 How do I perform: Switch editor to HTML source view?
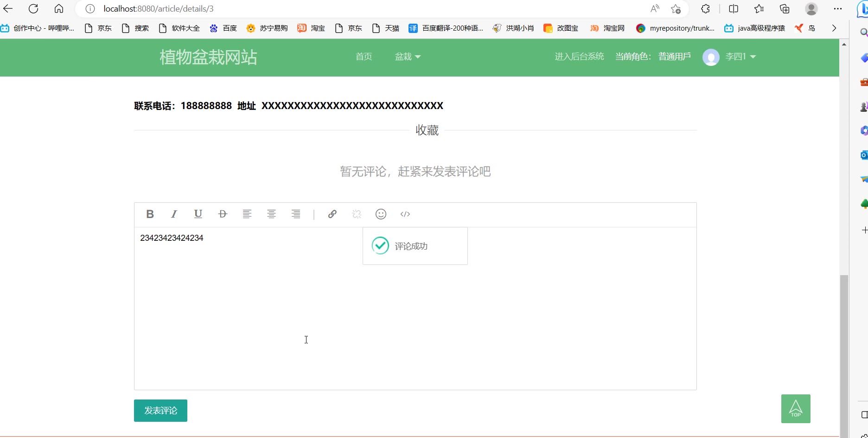[405, 214]
